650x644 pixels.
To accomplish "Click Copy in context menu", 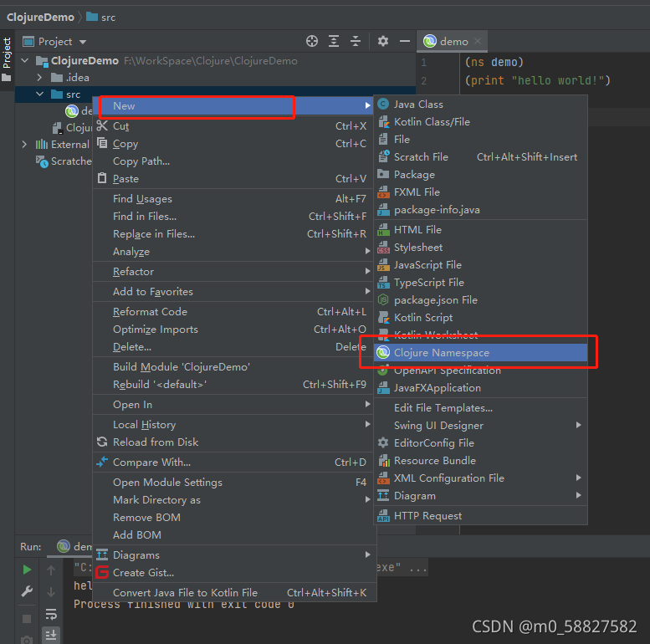I will 234,144.
